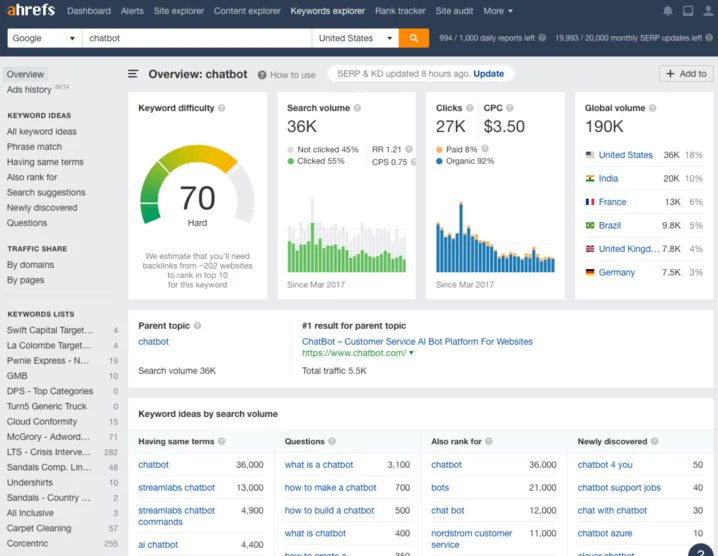This screenshot has width=718, height=556.
Task: Toggle the hamburger menu beside Overview title
Action: point(133,74)
